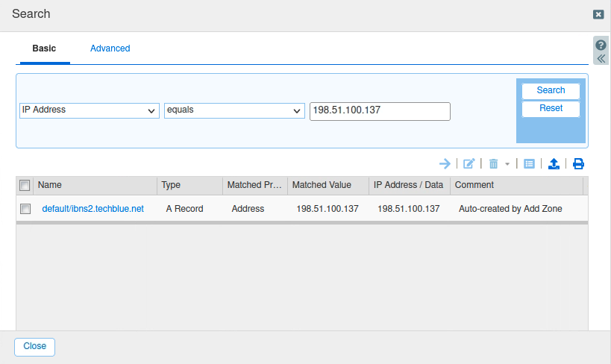Switch to the Advanced tab
Viewport: 611px width, 364px height.
coord(110,48)
